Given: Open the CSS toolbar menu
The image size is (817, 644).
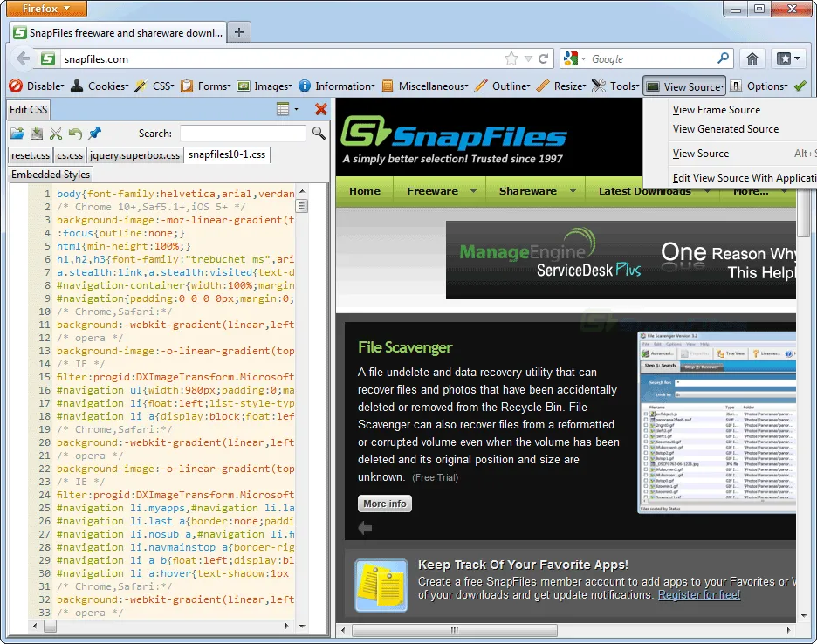Looking at the screenshot, I should click(154, 86).
